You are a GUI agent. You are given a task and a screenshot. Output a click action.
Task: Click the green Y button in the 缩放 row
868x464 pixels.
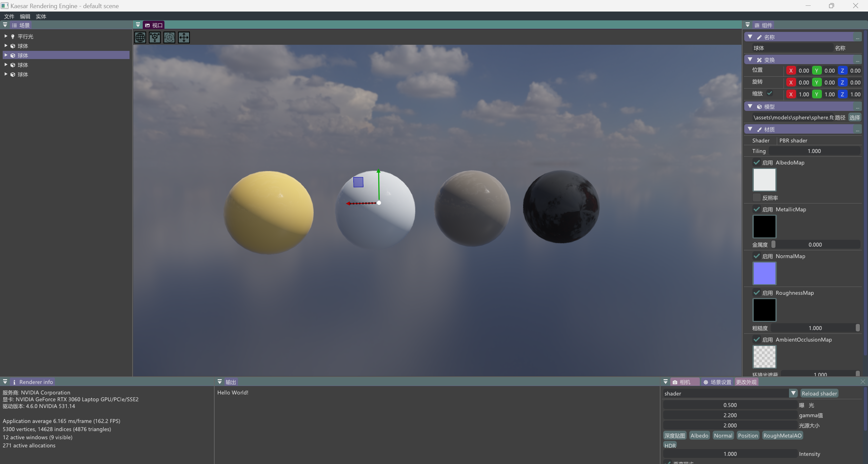pos(816,94)
